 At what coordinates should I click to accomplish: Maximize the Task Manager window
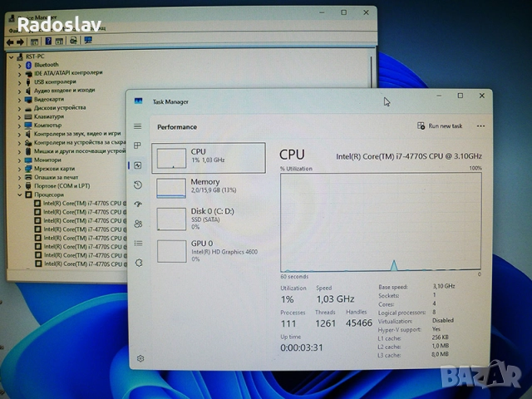point(460,96)
